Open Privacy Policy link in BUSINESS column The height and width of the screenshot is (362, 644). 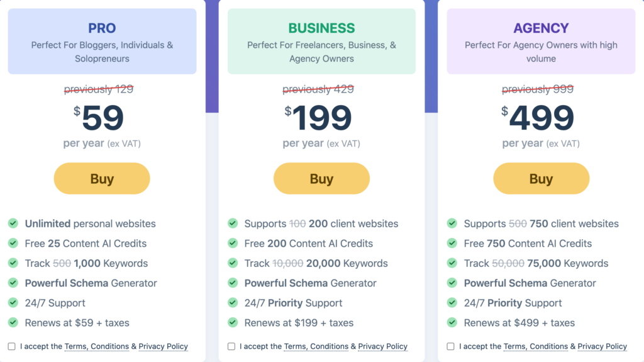383,346
